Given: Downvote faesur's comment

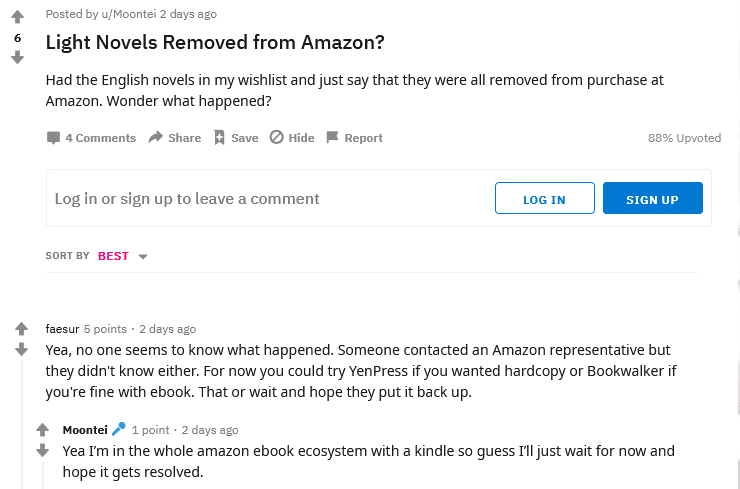Looking at the screenshot, I should pos(22,349).
